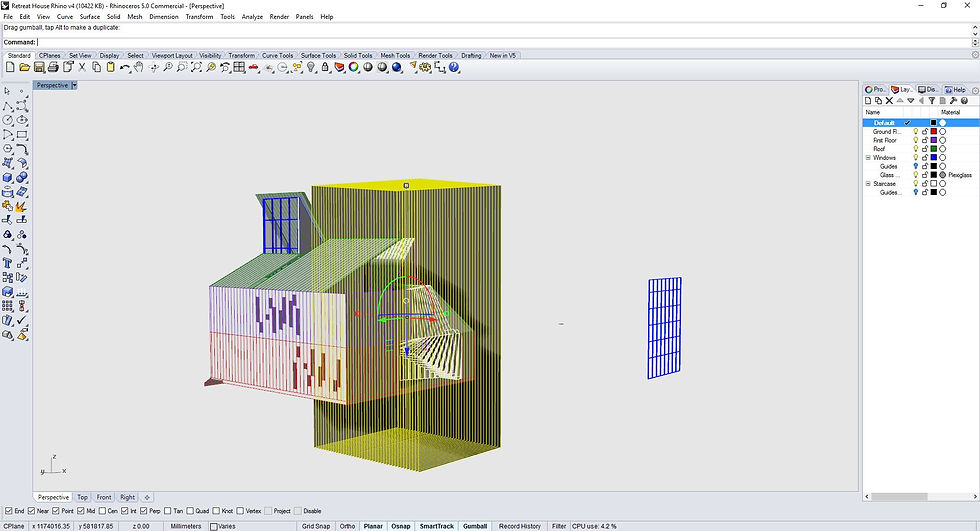Open Help topics with blue question icon
The height and width of the screenshot is (531, 980).
point(454,67)
